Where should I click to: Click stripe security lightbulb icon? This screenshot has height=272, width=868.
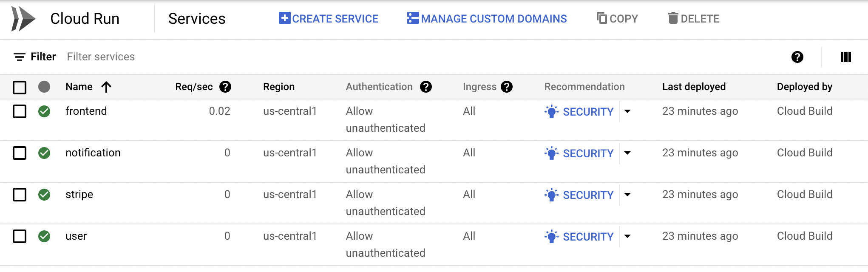551,195
